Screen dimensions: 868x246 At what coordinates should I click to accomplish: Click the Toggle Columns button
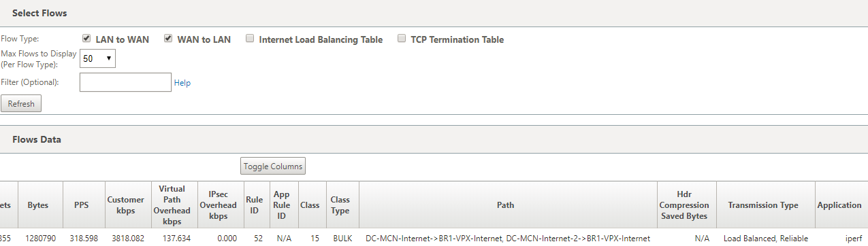[273, 166]
